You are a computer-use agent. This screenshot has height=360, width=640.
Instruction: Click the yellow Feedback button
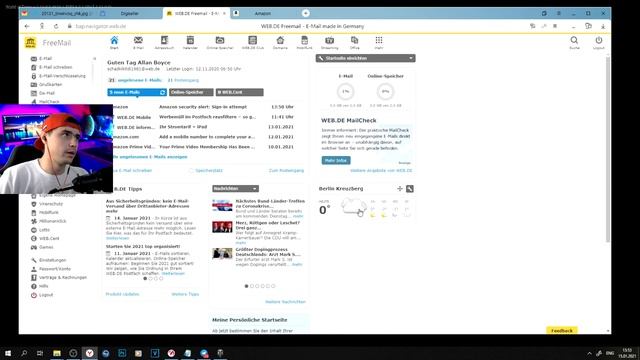point(562,331)
